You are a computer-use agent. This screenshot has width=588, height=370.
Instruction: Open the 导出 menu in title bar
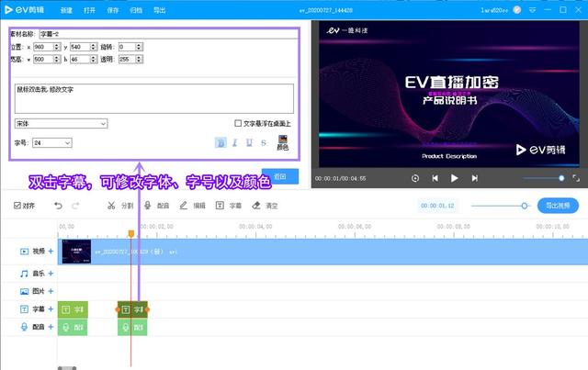(x=159, y=10)
